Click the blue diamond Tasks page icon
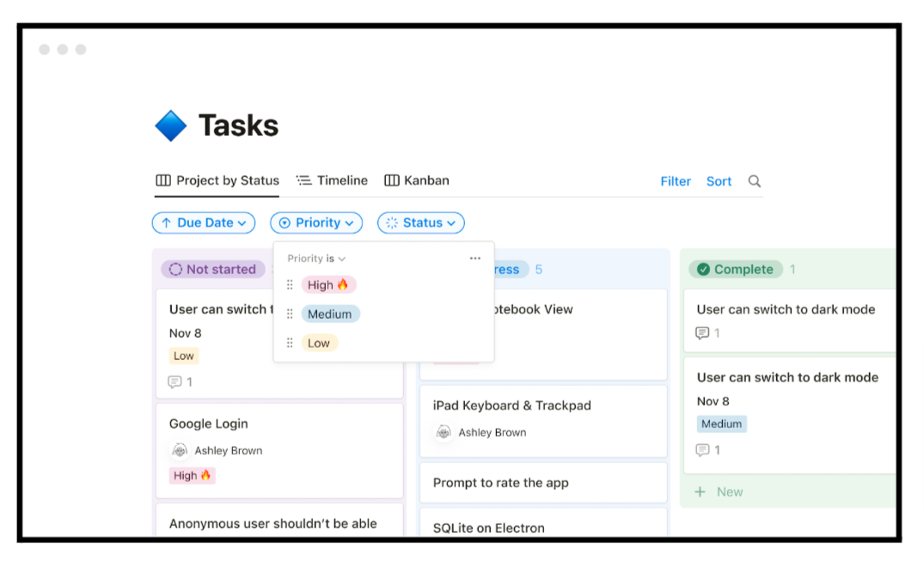This screenshot has width=924, height=561. [x=171, y=126]
